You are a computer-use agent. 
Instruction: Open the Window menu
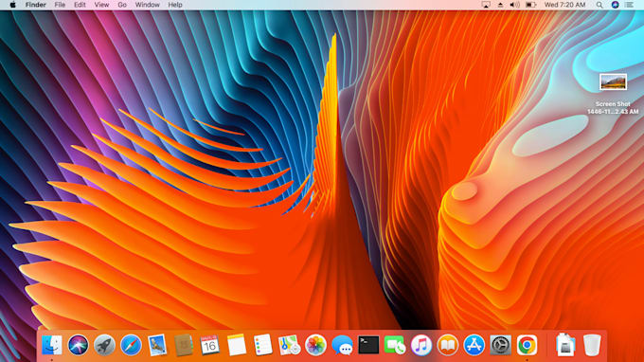coord(147,5)
